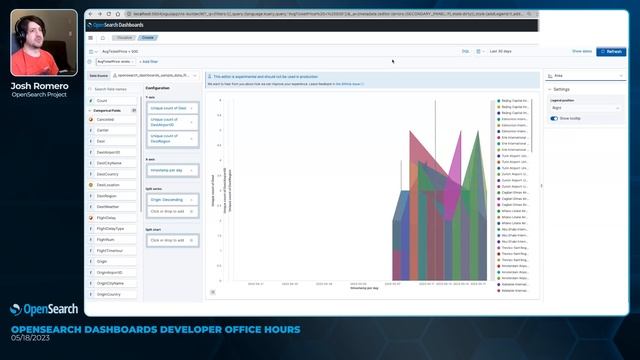Viewport: 640px width, 360px height.
Task: Select the FlightNum field
Action: pos(112,240)
